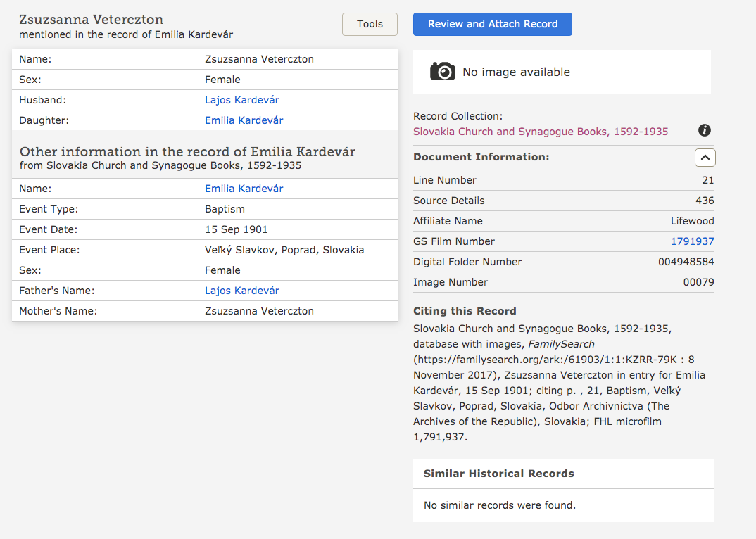Click the Similar Historical Records header
Image resolution: width=756 pixels, height=539 pixels.
point(498,474)
